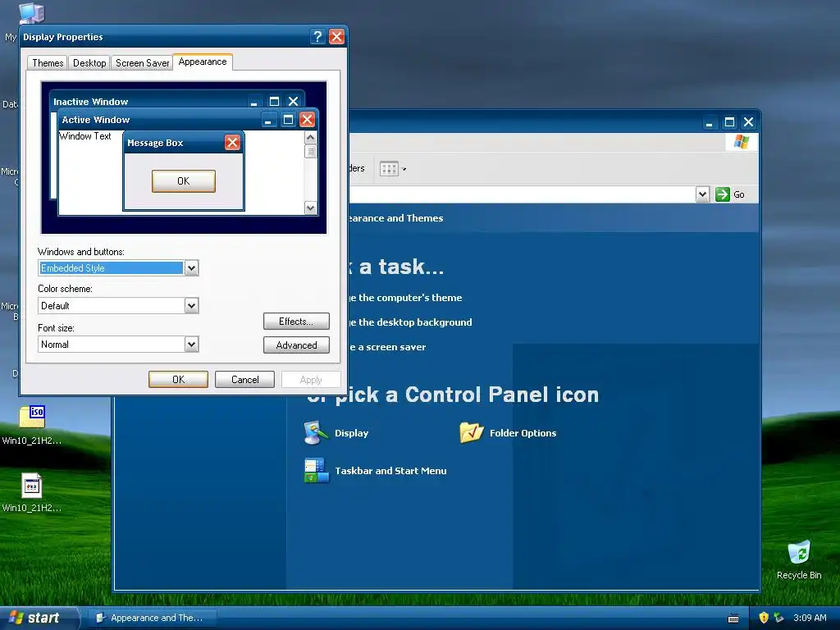Click Appearance and Themes taskbar button

coord(152,618)
